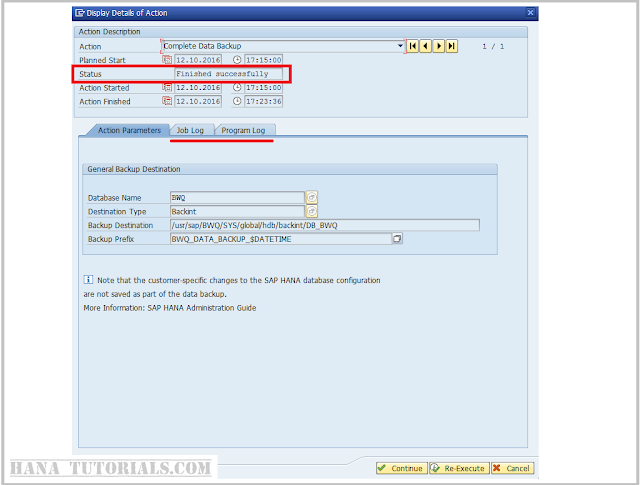The height and width of the screenshot is (485, 640).
Task: Open value help for Destination Type
Action: point(311,211)
